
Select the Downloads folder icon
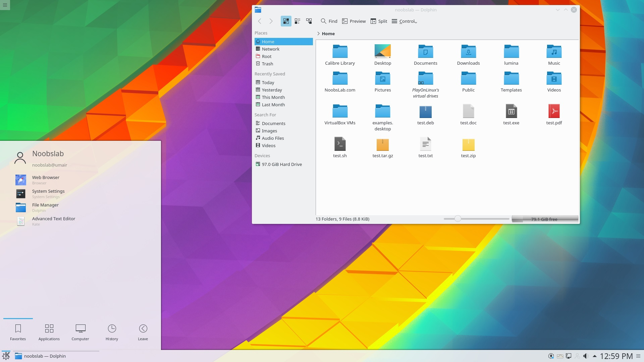[x=468, y=52]
